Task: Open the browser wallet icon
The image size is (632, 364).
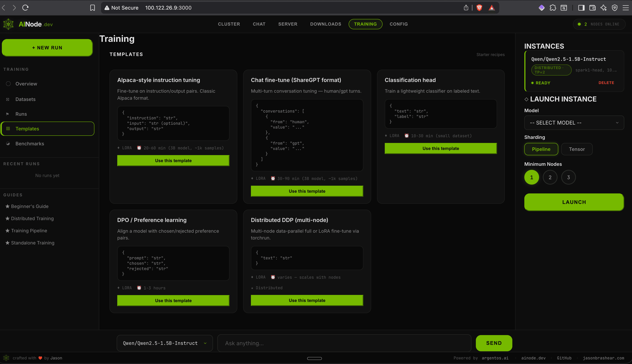Action: coord(593,8)
